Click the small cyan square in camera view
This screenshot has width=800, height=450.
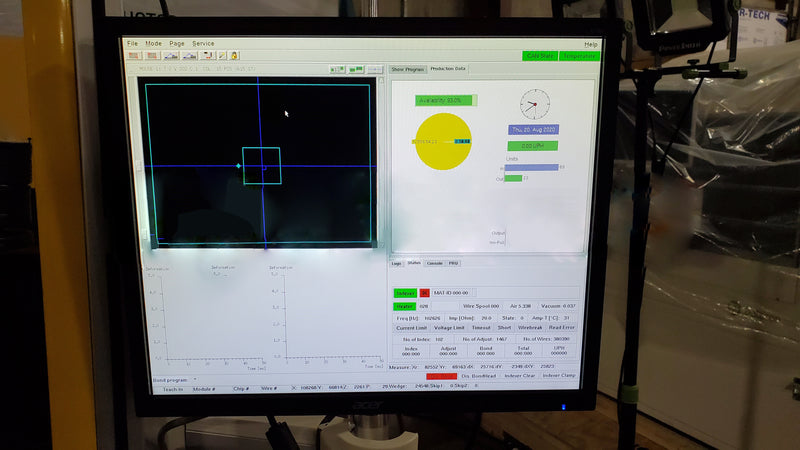point(261,166)
